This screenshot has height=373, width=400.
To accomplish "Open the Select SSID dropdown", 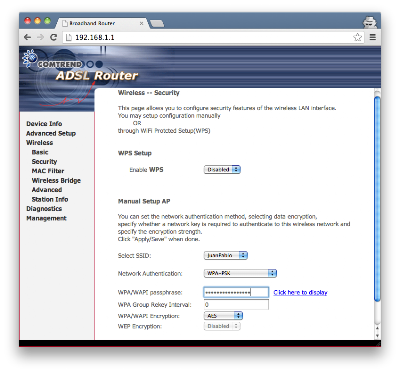I will click(225, 255).
